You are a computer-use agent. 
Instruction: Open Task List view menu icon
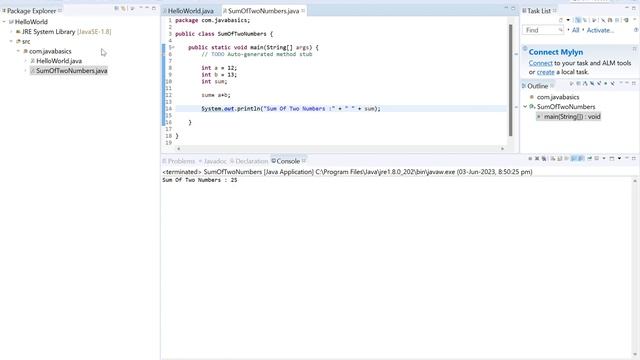tap(635, 19)
